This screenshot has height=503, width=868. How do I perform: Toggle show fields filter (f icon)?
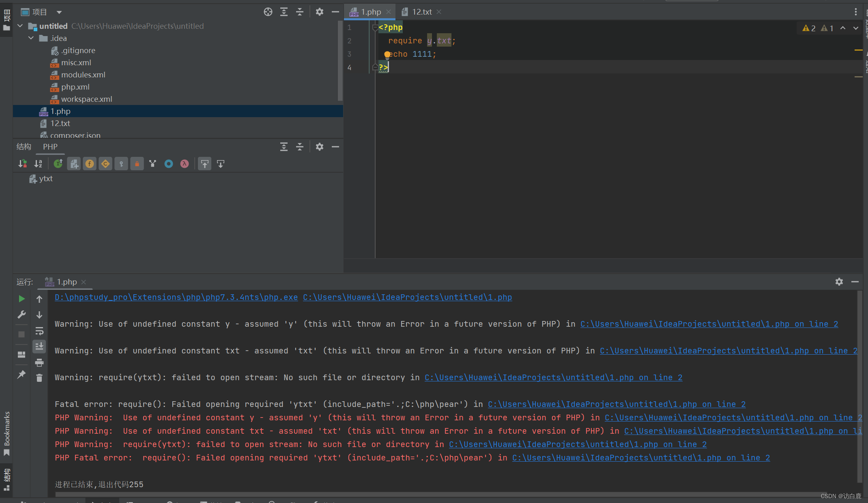click(90, 164)
